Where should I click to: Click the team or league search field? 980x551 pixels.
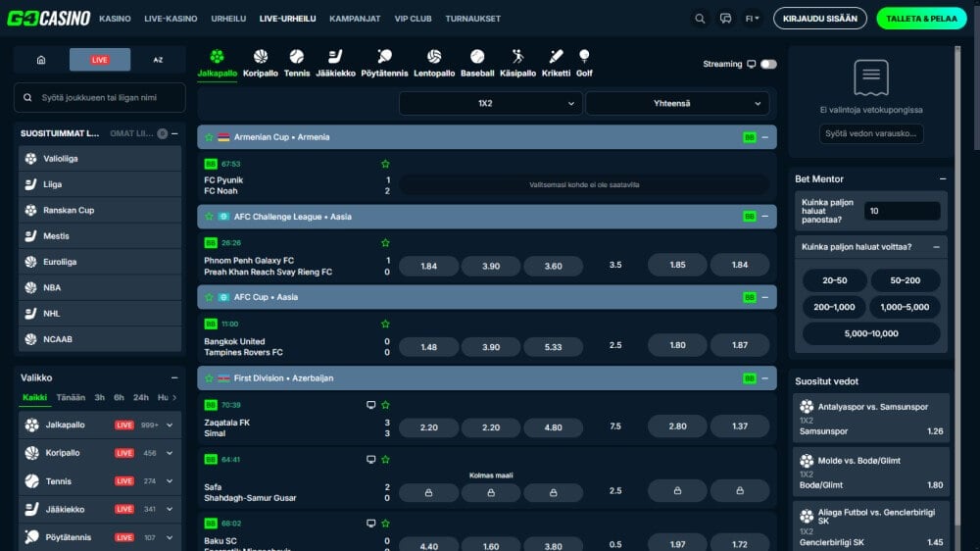[100, 98]
